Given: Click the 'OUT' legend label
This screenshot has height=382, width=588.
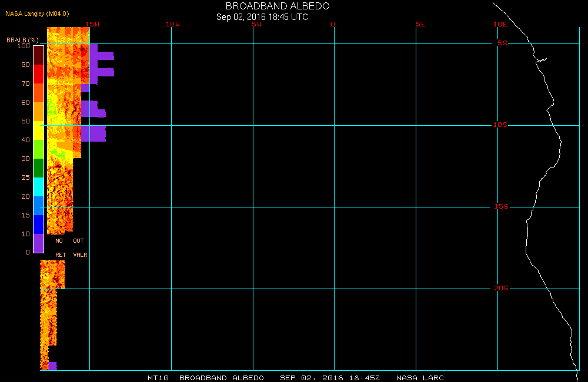Looking at the screenshot, I should [78, 241].
